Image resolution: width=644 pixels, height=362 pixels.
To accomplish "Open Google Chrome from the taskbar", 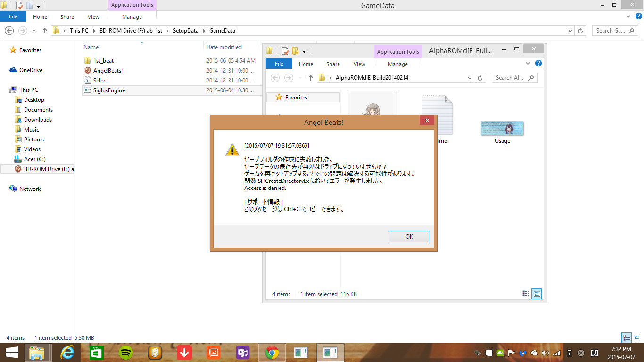I will [272, 353].
